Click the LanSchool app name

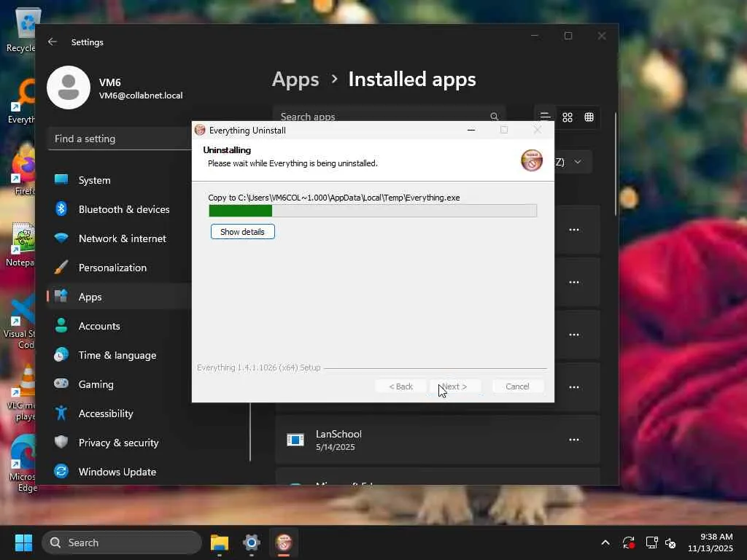pyautogui.click(x=338, y=435)
